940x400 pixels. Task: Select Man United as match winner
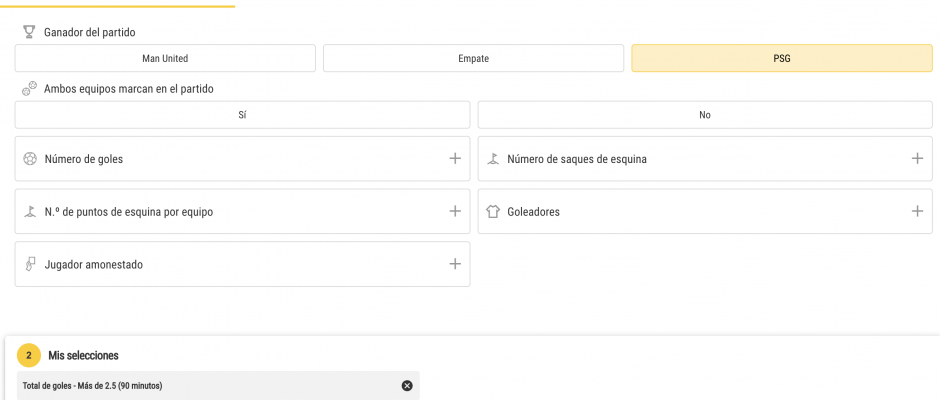click(165, 58)
